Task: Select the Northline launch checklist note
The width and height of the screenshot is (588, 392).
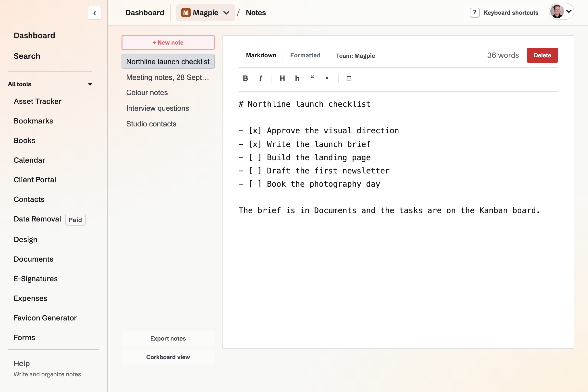Action: (168, 61)
